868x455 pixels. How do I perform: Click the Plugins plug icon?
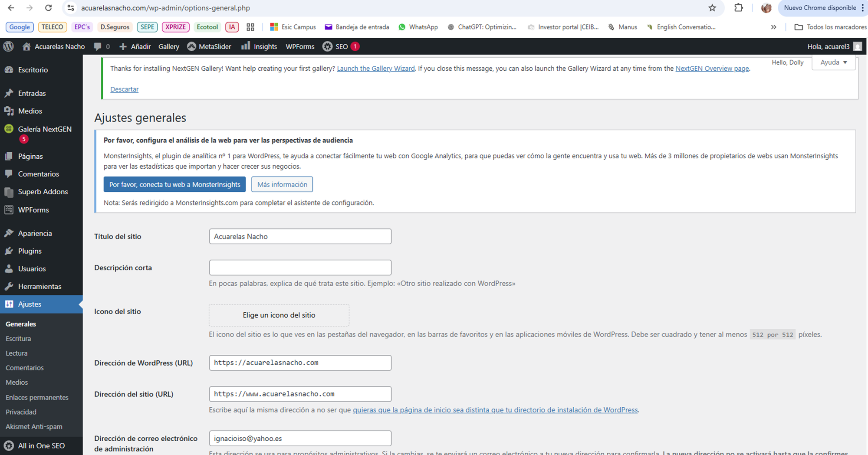(x=9, y=251)
